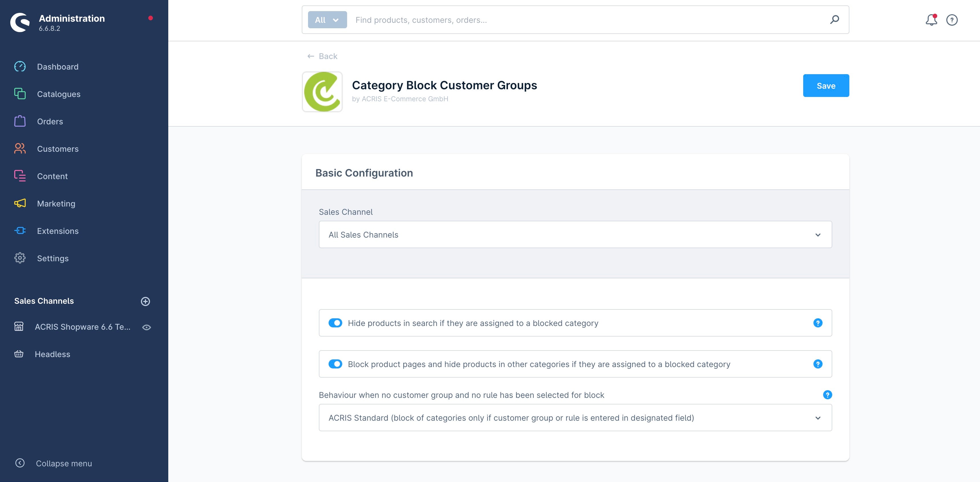This screenshot has width=980, height=482.
Task: Click the Sales Channels sidebar heading
Action: click(44, 301)
